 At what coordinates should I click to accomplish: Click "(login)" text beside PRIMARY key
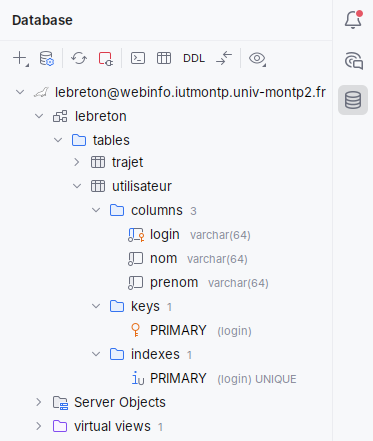click(234, 331)
